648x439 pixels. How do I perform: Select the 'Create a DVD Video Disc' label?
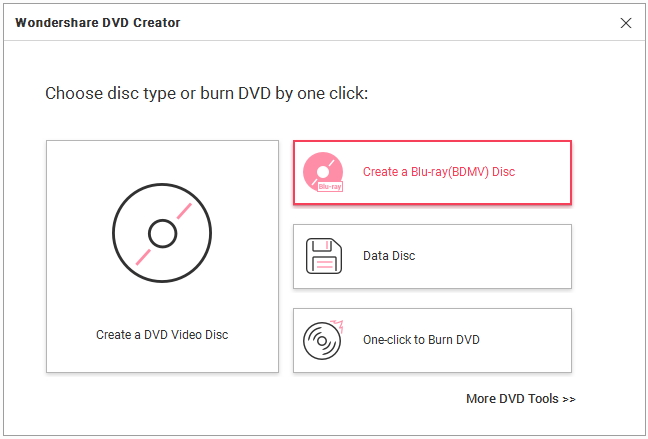pyautogui.click(x=162, y=335)
